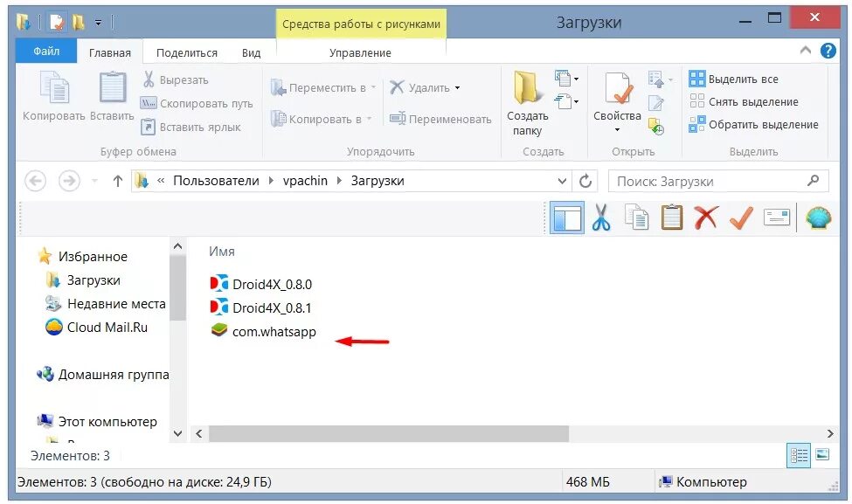Open the Файл menu
The width and height of the screenshot is (852, 504).
tap(45, 51)
